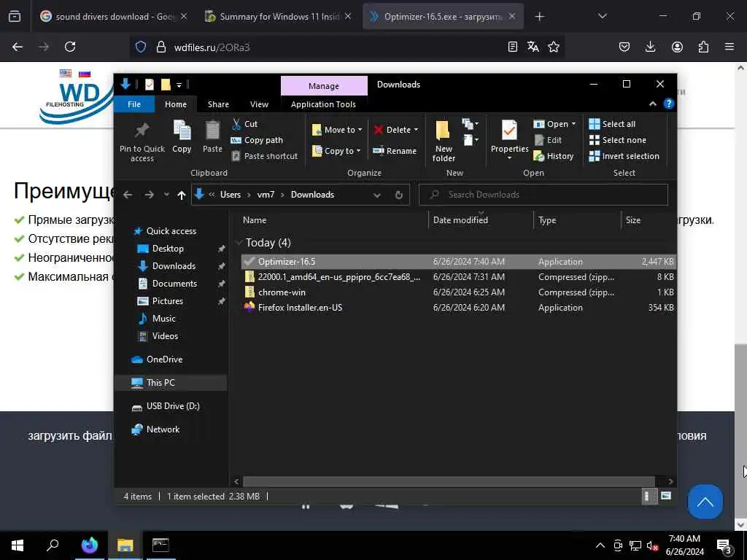Click the Search Downloads field
This screenshot has height=560, width=747.
543,194
